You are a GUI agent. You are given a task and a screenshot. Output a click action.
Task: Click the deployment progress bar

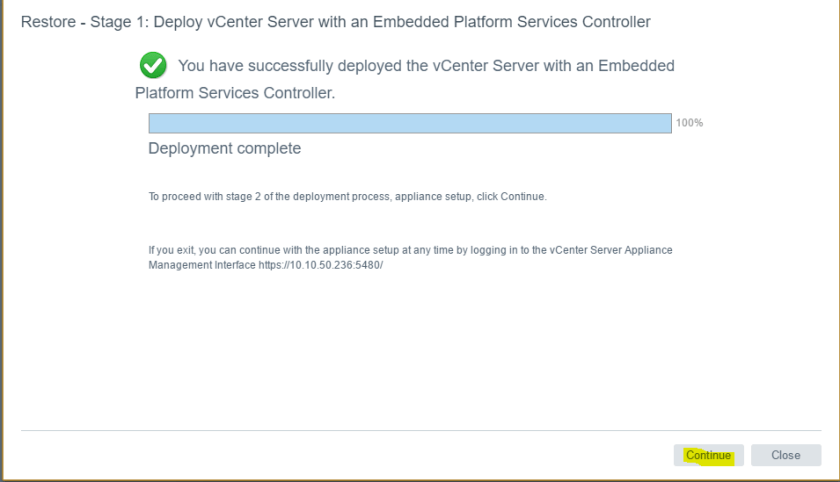point(410,123)
